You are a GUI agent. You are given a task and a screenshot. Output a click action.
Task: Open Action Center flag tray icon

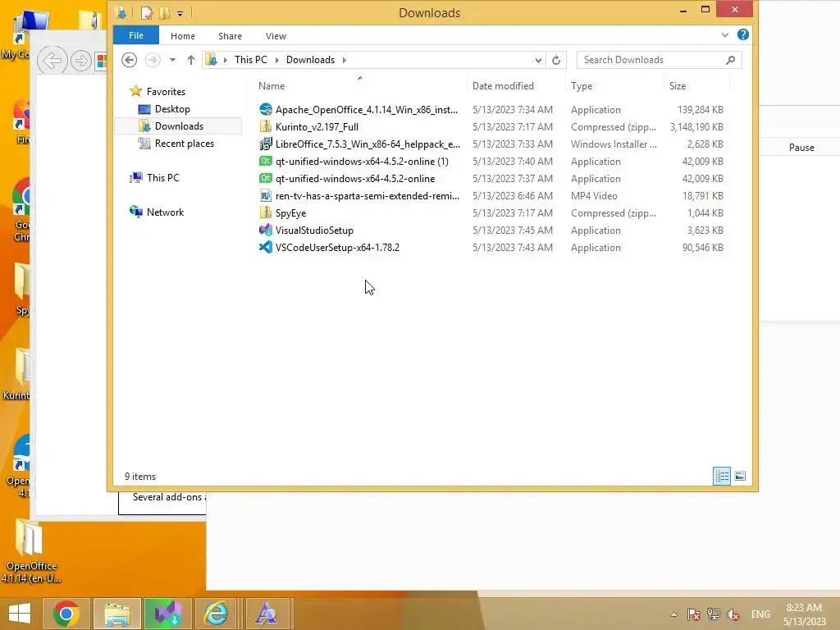[x=694, y=614]
